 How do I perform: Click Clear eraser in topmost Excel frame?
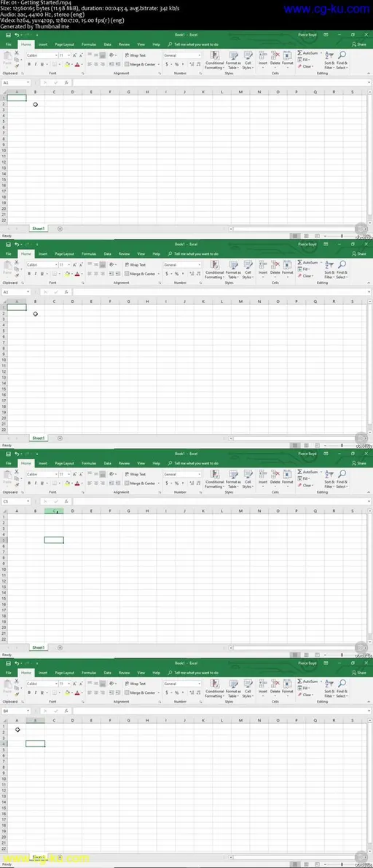point(305,66)
